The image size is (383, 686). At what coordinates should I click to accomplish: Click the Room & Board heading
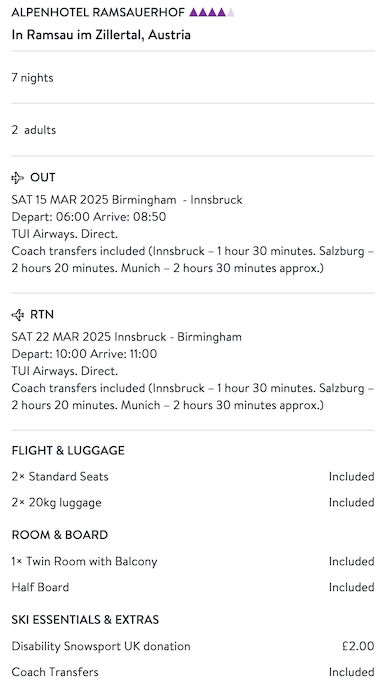click(x=60, y=535)
